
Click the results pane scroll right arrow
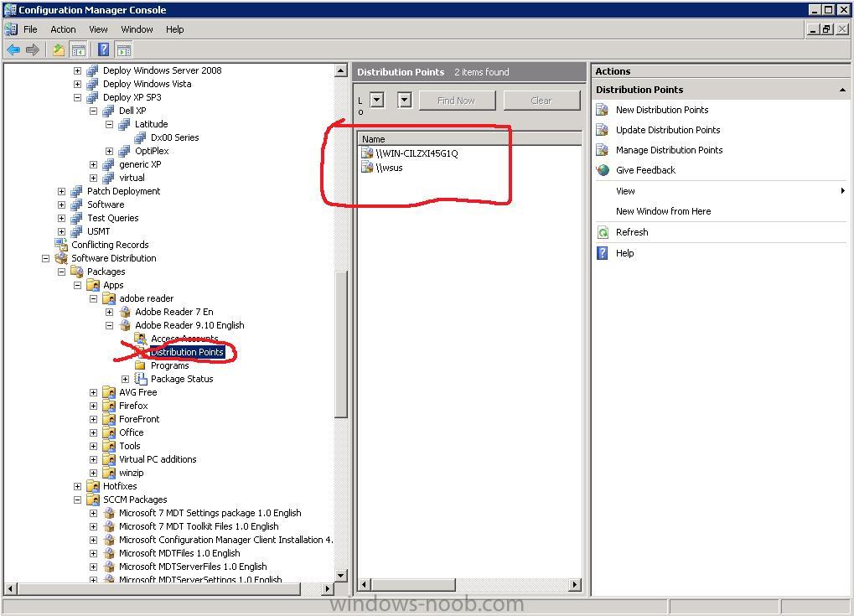(x=574, y=585)
